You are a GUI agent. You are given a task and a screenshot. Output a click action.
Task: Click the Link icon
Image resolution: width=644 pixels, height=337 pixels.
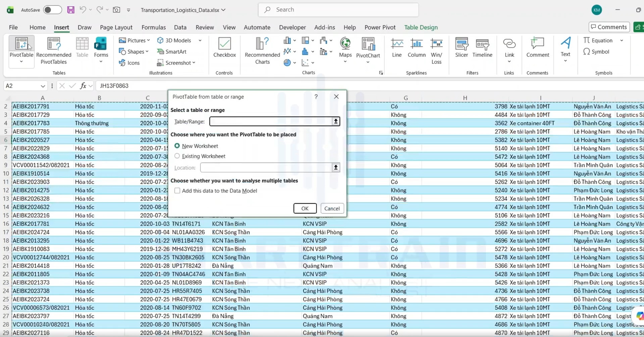(x=509, y=44)
